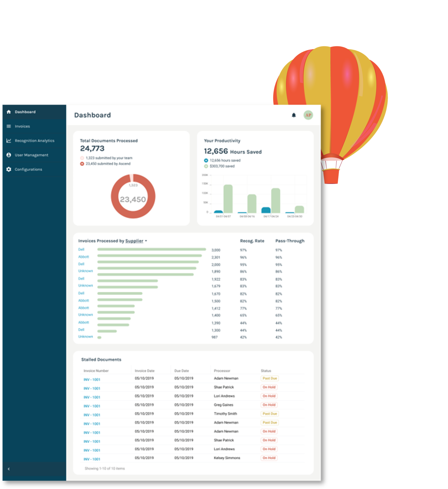Click Kelsey Simmons processor name

point(227,458)
